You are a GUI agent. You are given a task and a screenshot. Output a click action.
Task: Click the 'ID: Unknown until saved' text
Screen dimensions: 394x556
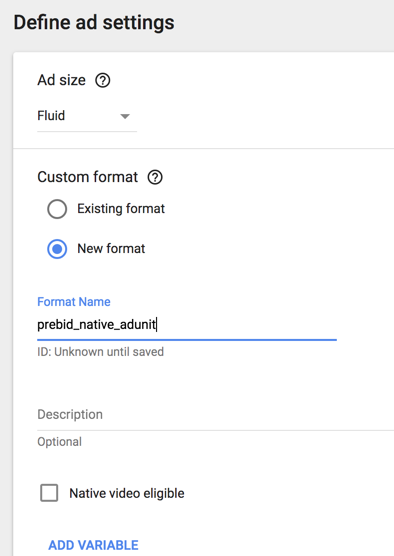(100, 352)
